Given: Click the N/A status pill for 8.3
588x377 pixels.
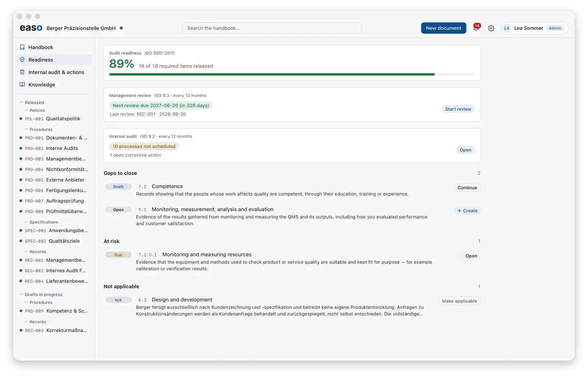Looking at the screenshot, I should [118, 300].
